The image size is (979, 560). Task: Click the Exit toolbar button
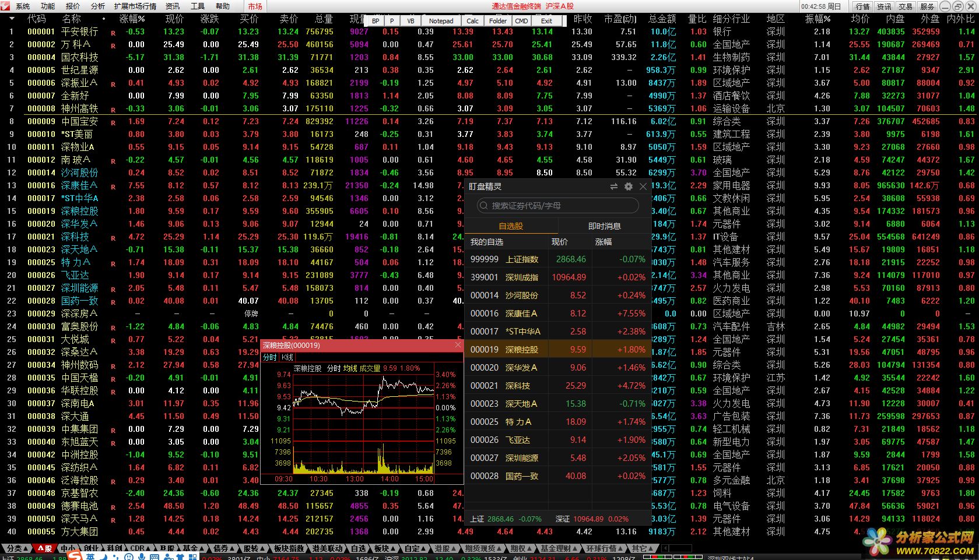tap(546, 20)
